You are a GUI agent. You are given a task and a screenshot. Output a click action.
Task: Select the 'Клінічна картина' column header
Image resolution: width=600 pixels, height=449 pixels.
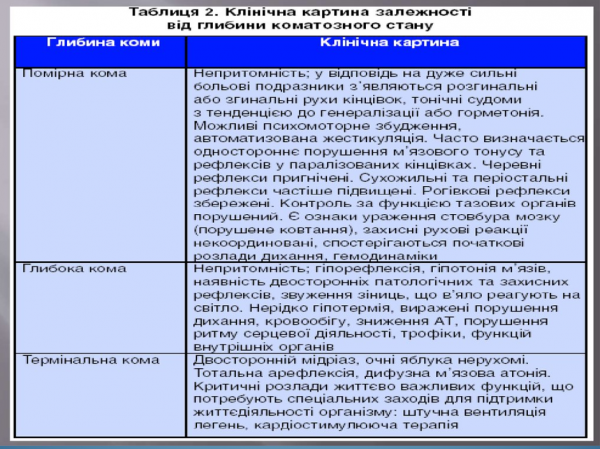pyautogui.click(x=389, y=44)
